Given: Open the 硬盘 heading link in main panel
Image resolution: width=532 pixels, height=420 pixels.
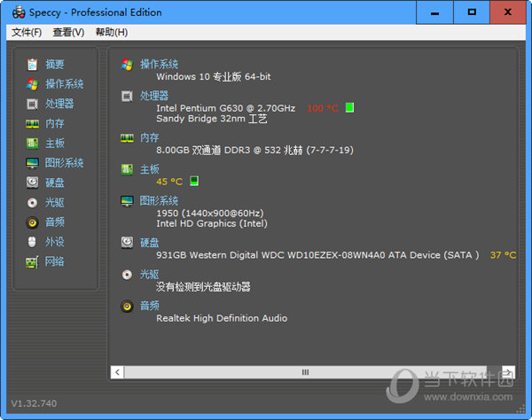Looking at the screenshot, I should (x=150, y=243).
